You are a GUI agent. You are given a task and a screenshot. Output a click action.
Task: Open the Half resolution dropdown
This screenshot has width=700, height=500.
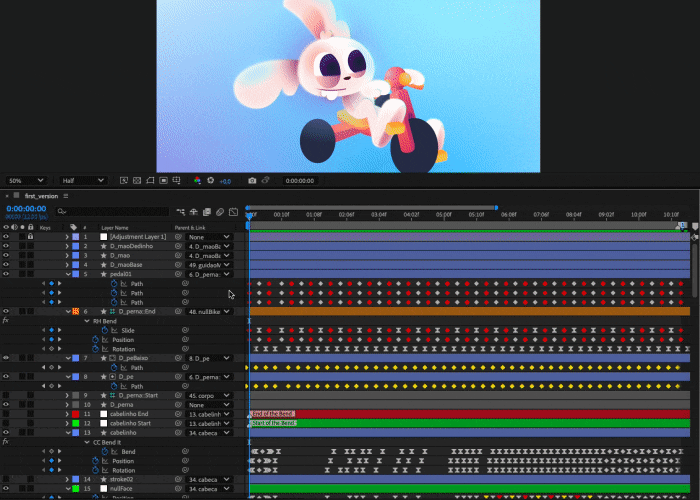[x=83, y=180]
